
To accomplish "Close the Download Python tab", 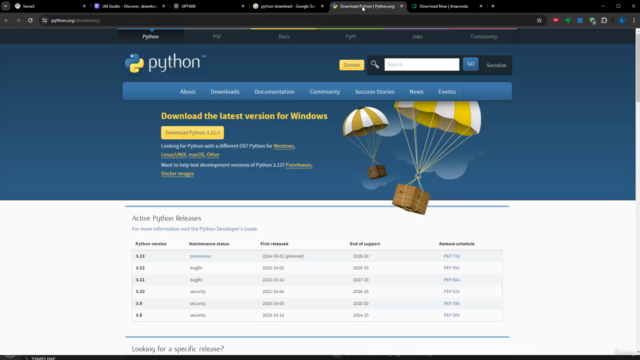I will click(x=402, y=6).
